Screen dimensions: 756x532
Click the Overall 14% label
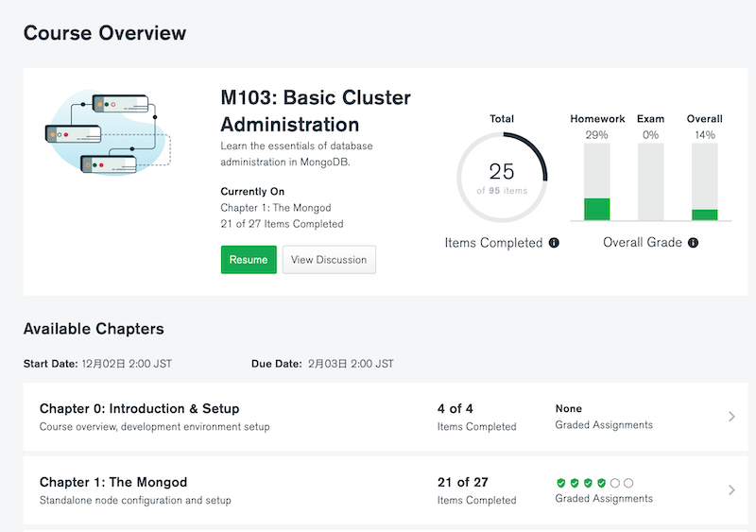704,135
